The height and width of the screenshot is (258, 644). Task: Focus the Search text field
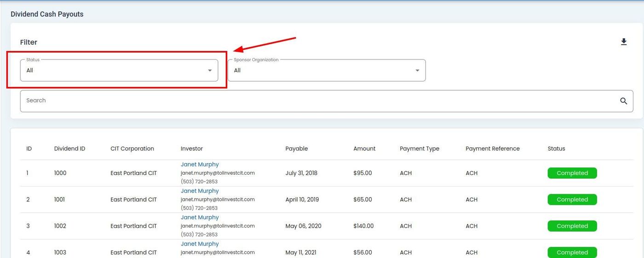(x=317, y=101)
